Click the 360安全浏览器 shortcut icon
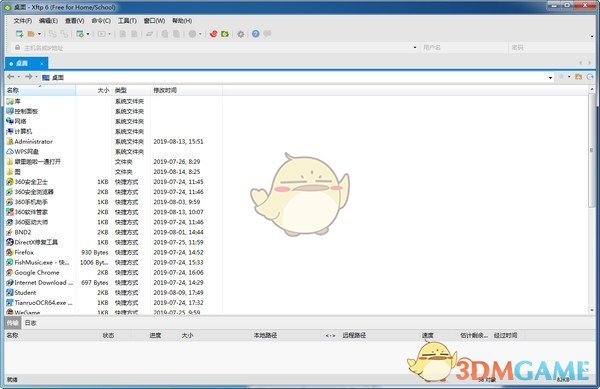The height and width of the screenshot is (389, 600). pyautogui.click(x=10, y=192)
